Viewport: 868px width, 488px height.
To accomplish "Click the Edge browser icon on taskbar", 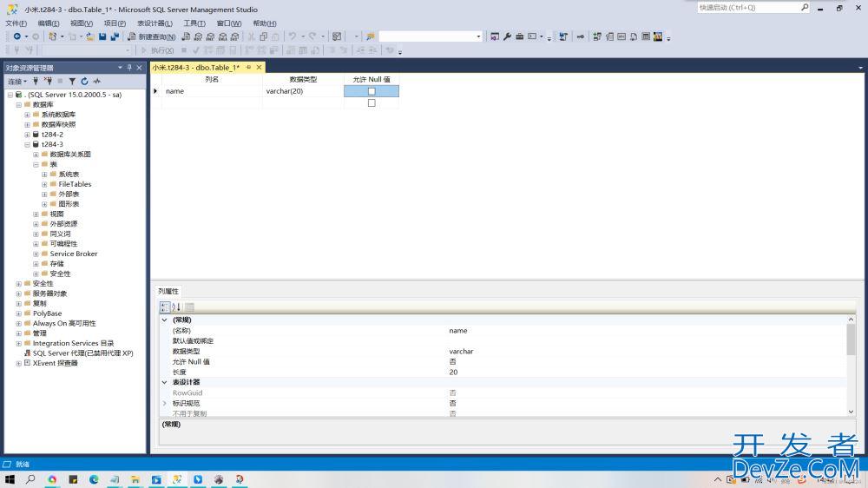I will [x=94, y=479].
